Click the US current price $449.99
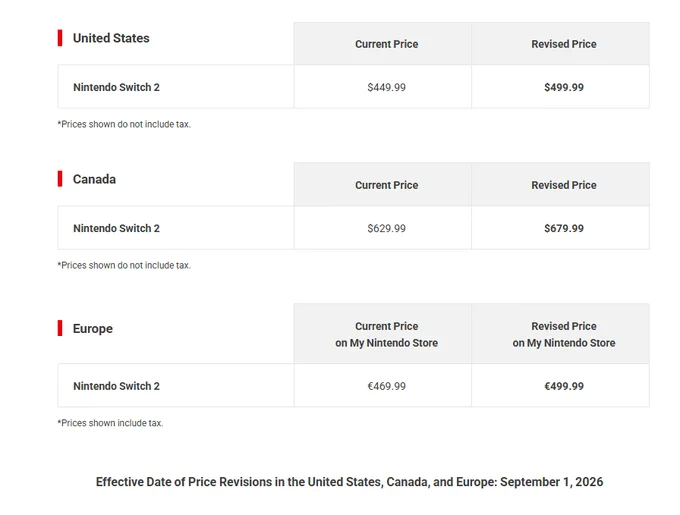This screenshot has height=515, width=680. point(386,87)
